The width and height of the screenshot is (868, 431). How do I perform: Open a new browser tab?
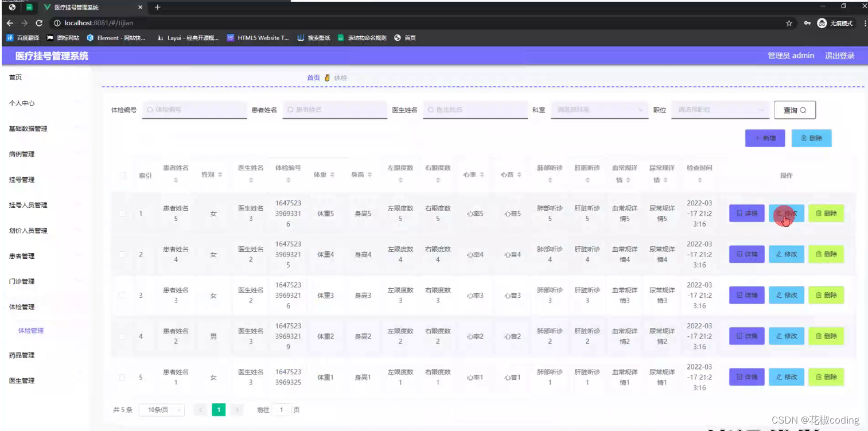pyautogui.click(x=158, y=7)
